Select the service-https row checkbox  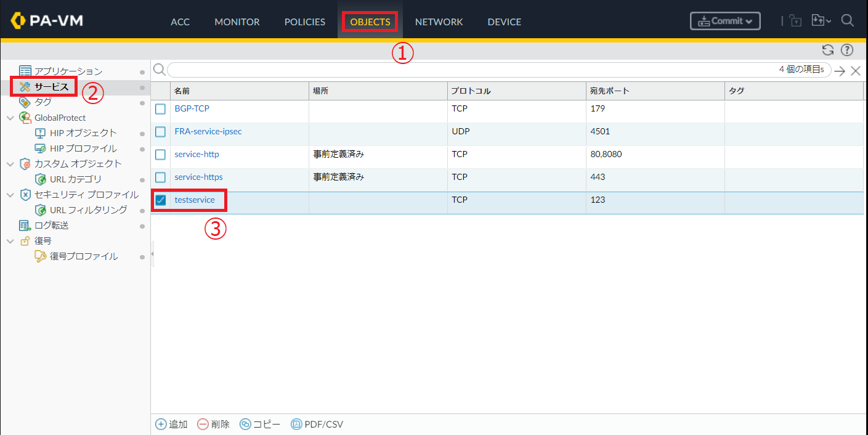pos(160,177)
